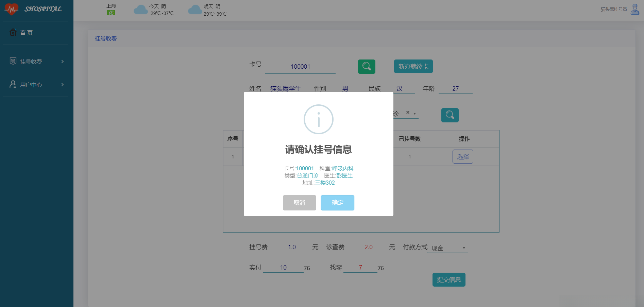
Task: Click the 序号 column header
Action: pyautogui.click(x=233, y=139)
